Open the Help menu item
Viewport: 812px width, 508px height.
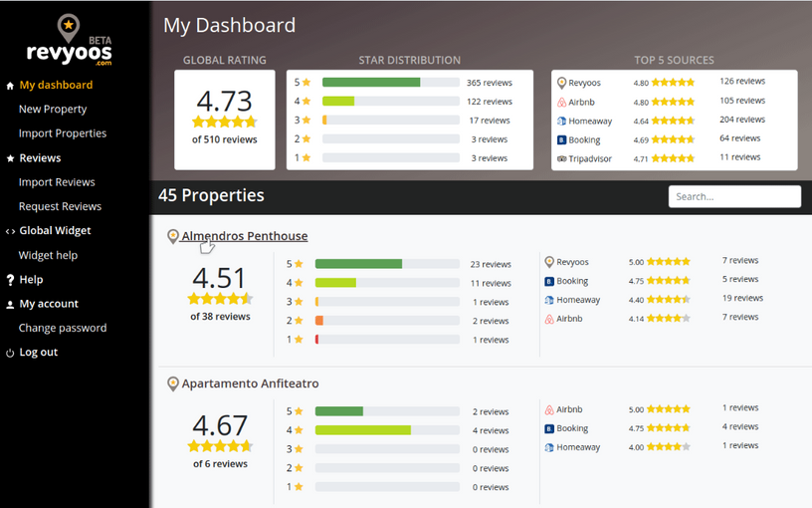pyautogui.click(x=31, y=280)
